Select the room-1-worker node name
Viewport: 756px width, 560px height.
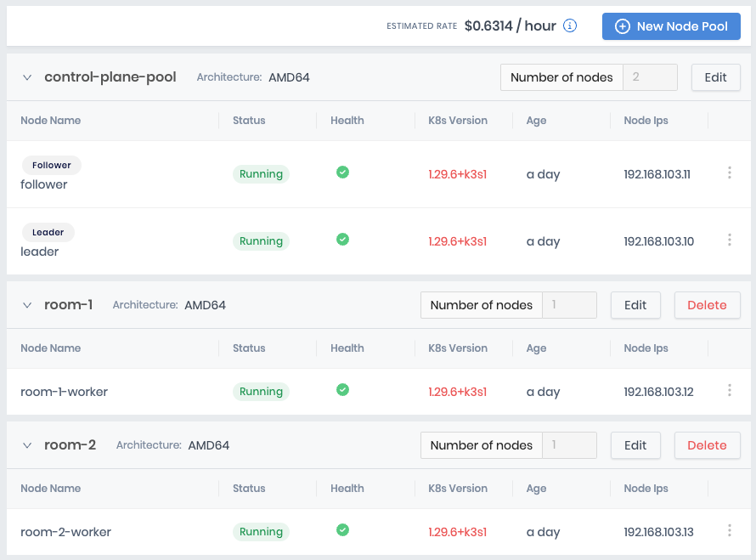tap(64, 392)
